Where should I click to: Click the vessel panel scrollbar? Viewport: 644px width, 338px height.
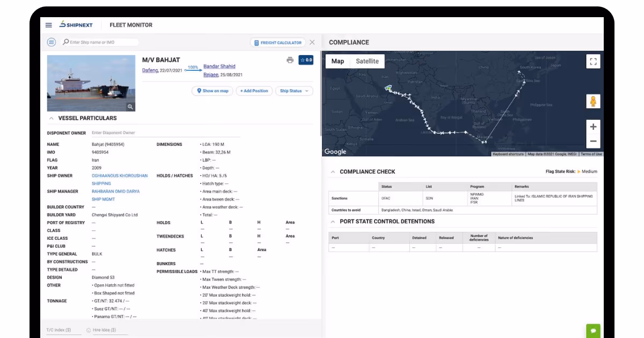coord(321,94)
